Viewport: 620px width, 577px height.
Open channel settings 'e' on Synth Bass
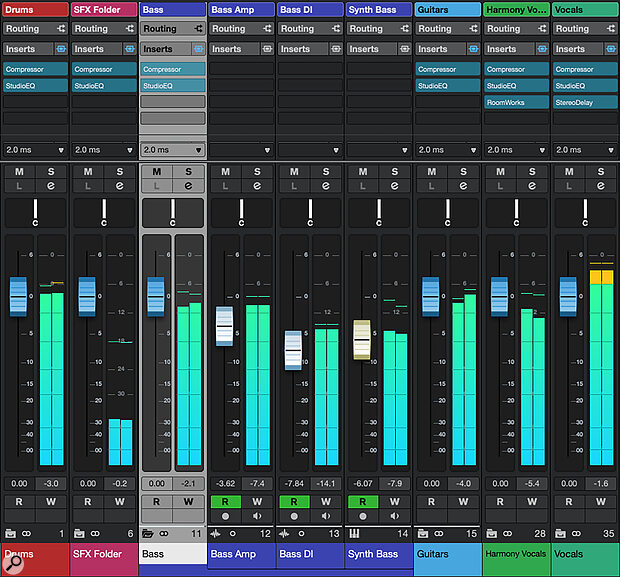pos(395,186)
